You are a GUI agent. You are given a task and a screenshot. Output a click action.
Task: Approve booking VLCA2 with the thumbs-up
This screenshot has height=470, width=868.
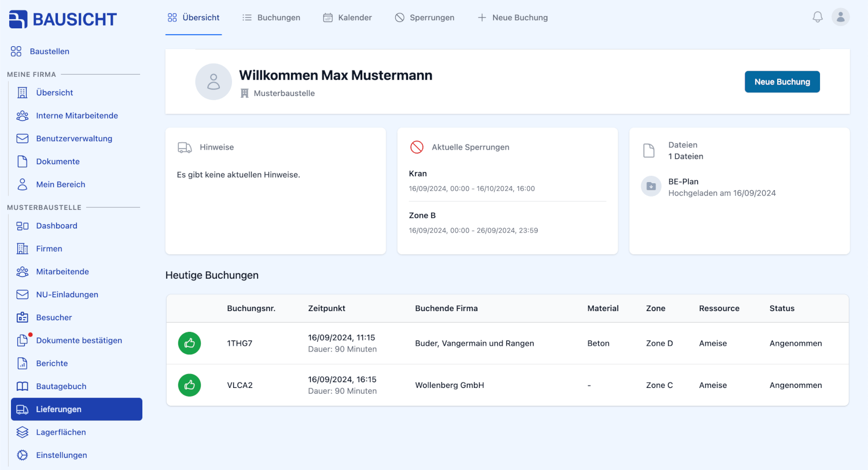pyautogui.click(x=189, y=384)
